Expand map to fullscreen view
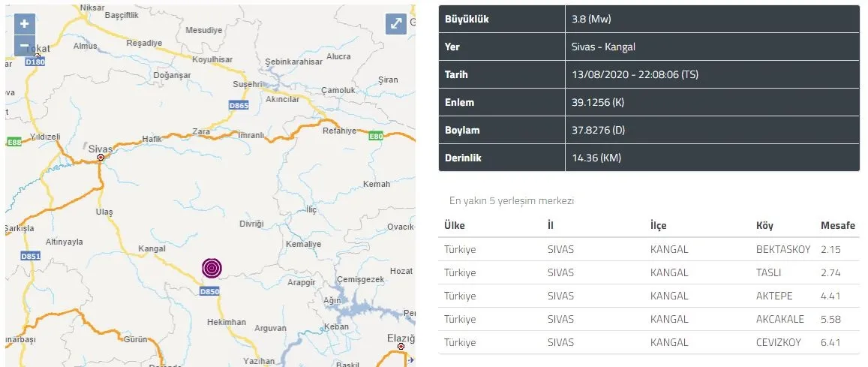 pyautogui.click(x=396, y=24)
